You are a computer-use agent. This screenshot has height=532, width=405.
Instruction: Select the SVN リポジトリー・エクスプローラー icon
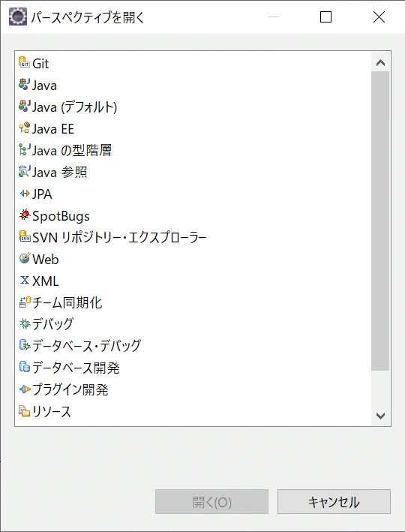coord(25,237)
